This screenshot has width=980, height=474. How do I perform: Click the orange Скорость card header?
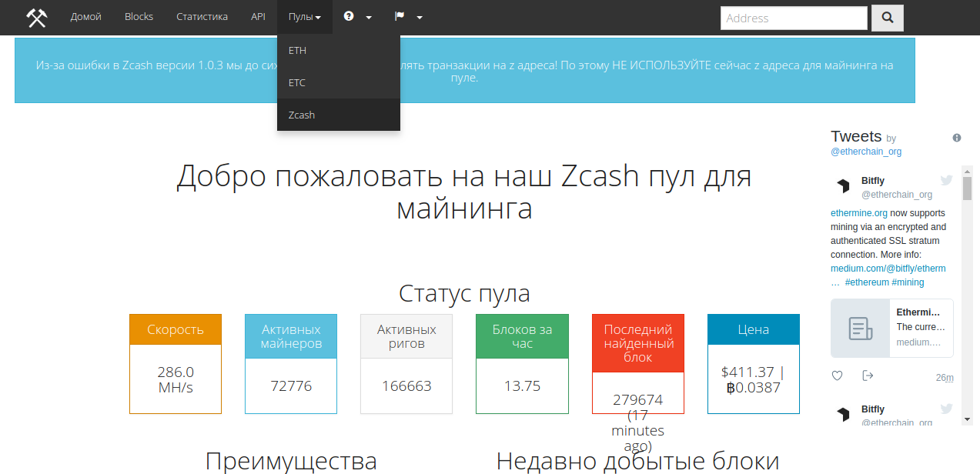176,329
